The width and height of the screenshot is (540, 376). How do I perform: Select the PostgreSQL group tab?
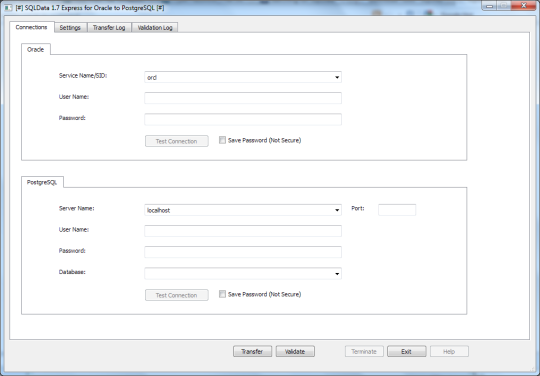coord(42,182)
